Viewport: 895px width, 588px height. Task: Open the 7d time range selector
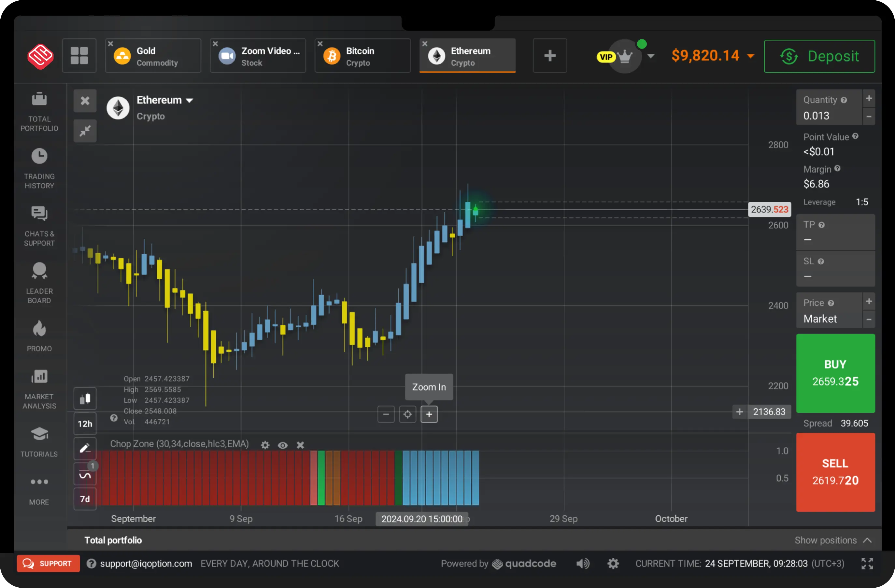point(85,499)
